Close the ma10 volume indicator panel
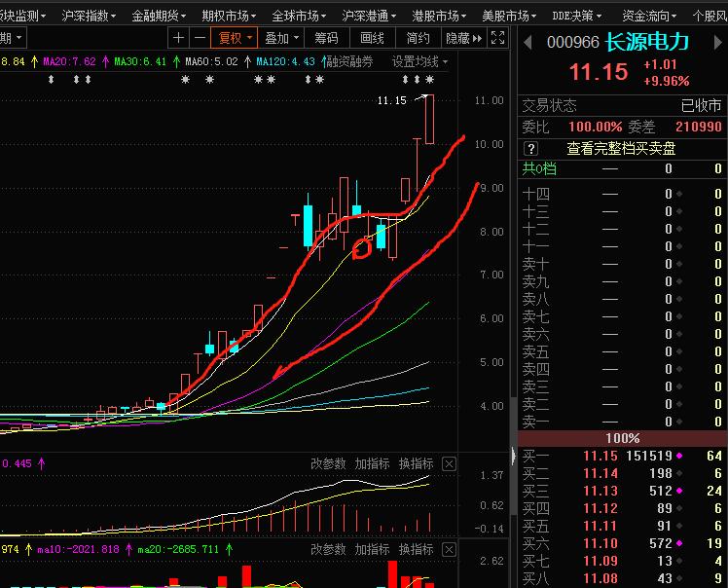 [x=449, y=549]
